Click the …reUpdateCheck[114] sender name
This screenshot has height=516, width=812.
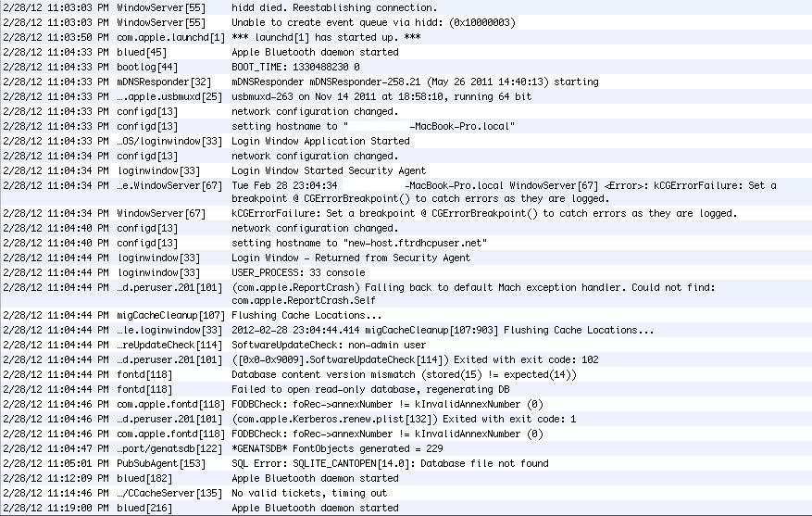(x=169, y=345)
